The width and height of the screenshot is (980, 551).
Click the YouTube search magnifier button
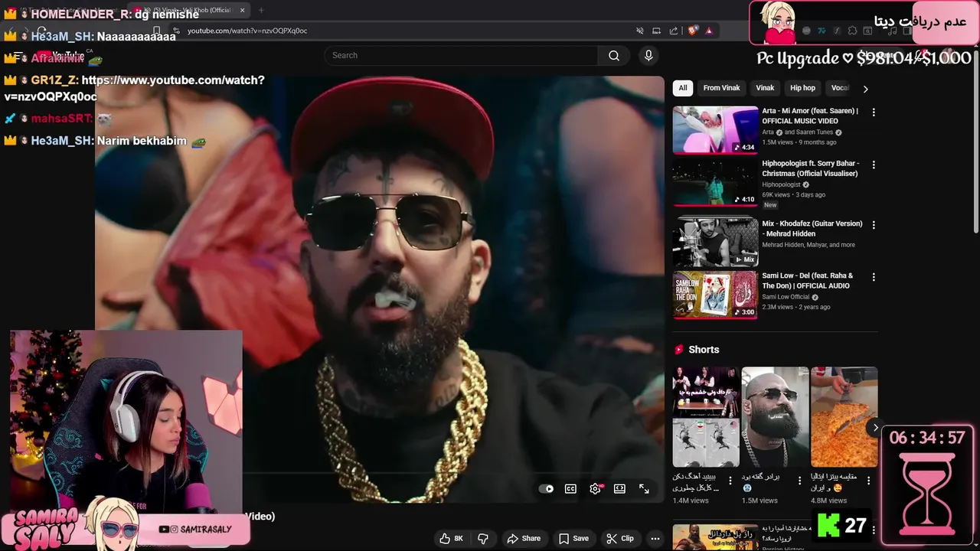pos(613,55)
